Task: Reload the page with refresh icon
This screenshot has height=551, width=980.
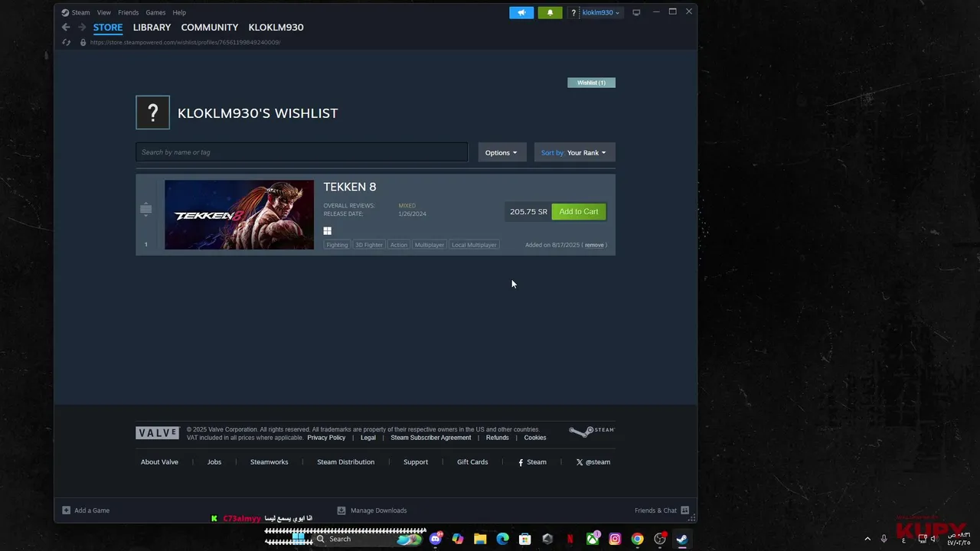Action: (67, 42)
